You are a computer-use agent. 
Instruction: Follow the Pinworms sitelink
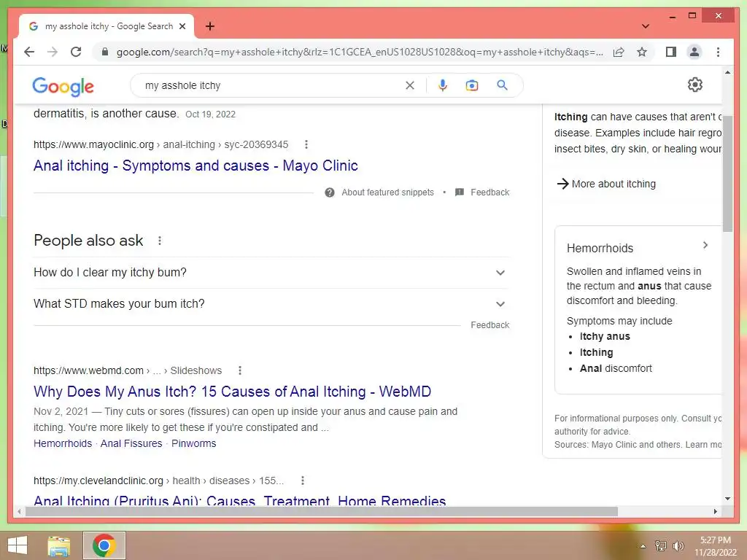click(193, 443)
